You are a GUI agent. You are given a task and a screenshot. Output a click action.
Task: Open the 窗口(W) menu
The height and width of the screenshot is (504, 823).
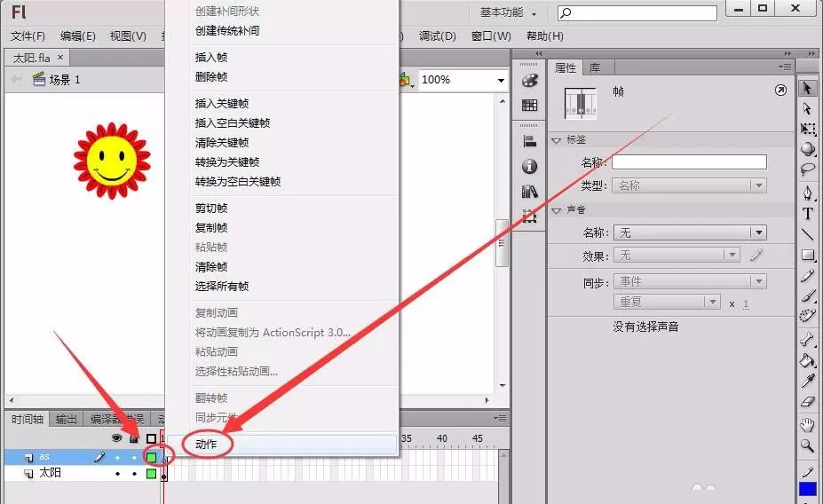491,36
